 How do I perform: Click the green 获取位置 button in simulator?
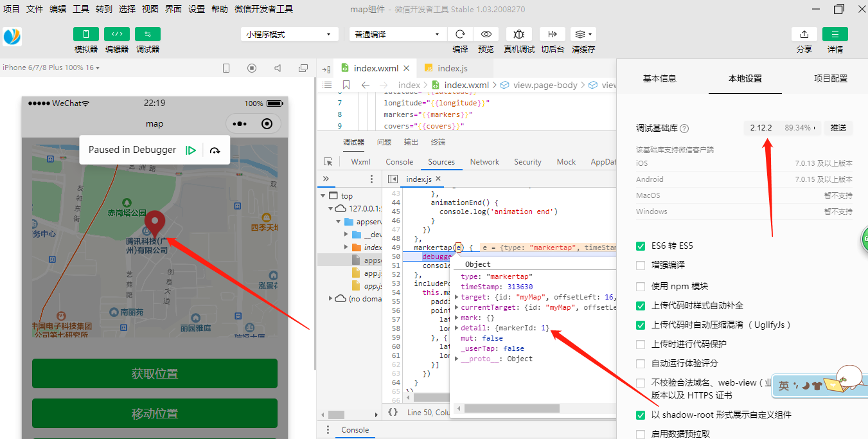tap(155, 374)
